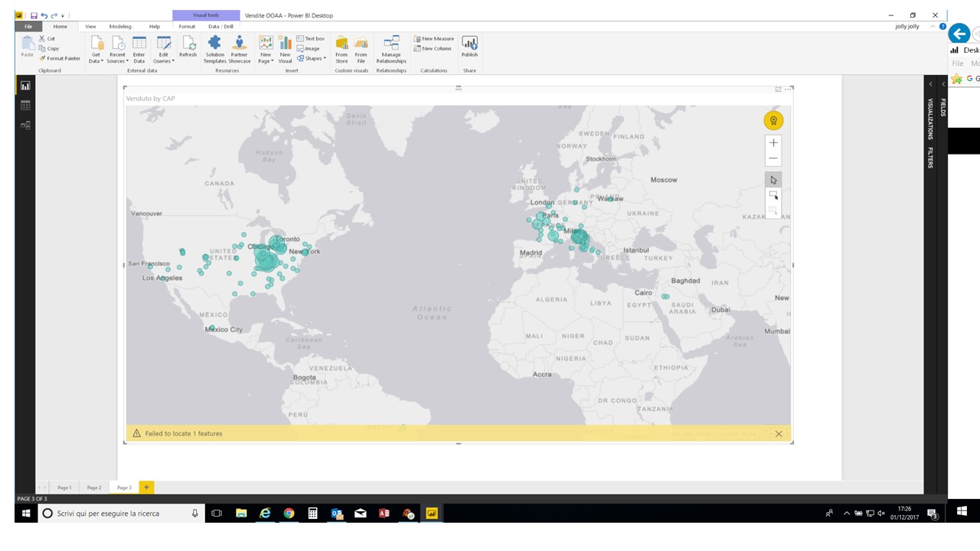
Task: Dismiss the 'Failed to locate 1 features' warning
Action: pyautogui.click(x=779, y=434)
